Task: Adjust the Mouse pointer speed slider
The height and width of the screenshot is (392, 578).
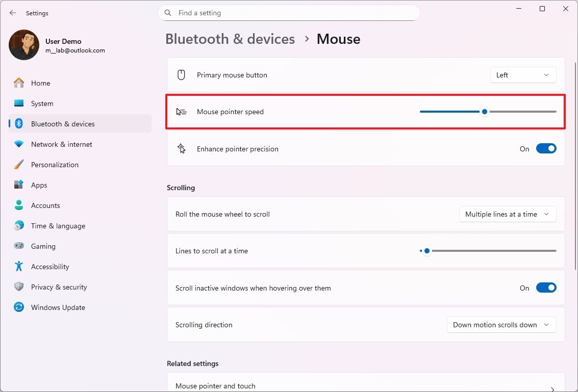Action: point(484,111)
